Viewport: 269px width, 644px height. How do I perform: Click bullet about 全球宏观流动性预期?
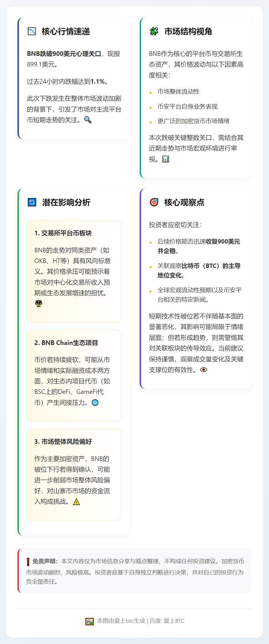[199, 295]
